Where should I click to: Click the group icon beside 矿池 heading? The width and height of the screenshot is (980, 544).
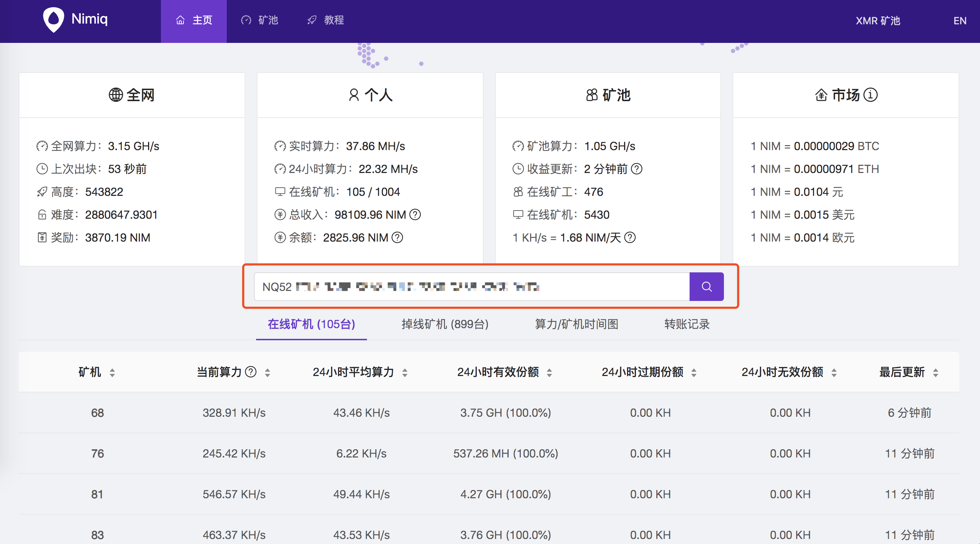[x=592, y=95]
